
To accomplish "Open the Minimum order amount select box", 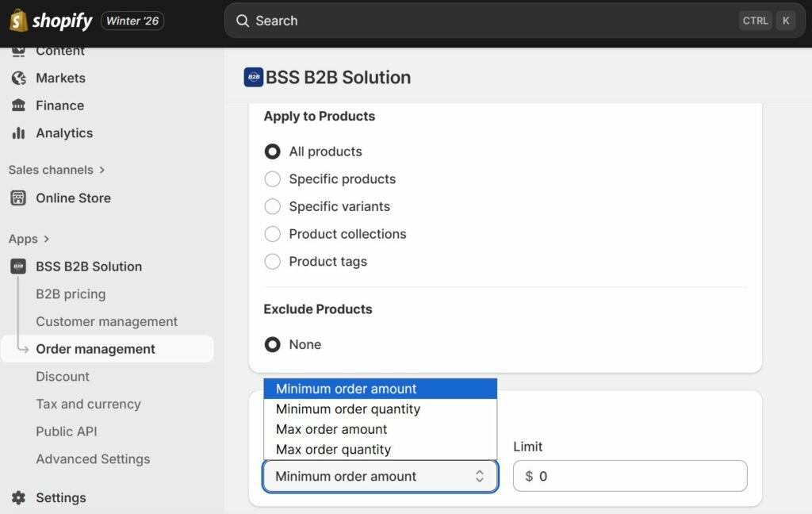I will [380, 476].
